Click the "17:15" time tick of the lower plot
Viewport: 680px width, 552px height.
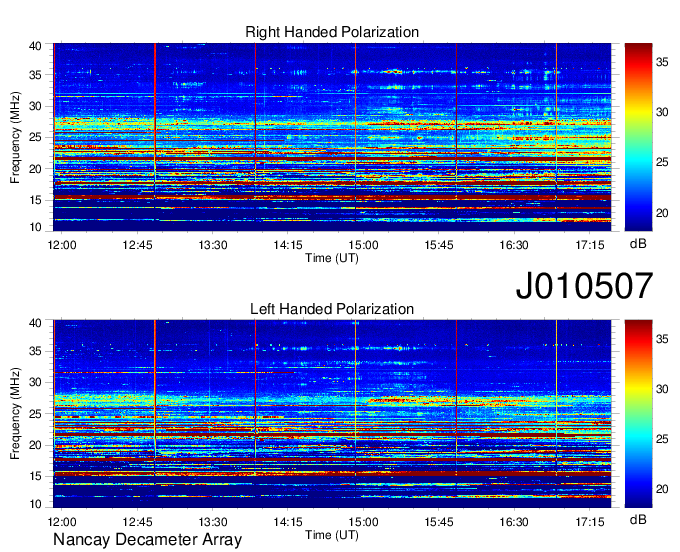(x=590, y=522)
